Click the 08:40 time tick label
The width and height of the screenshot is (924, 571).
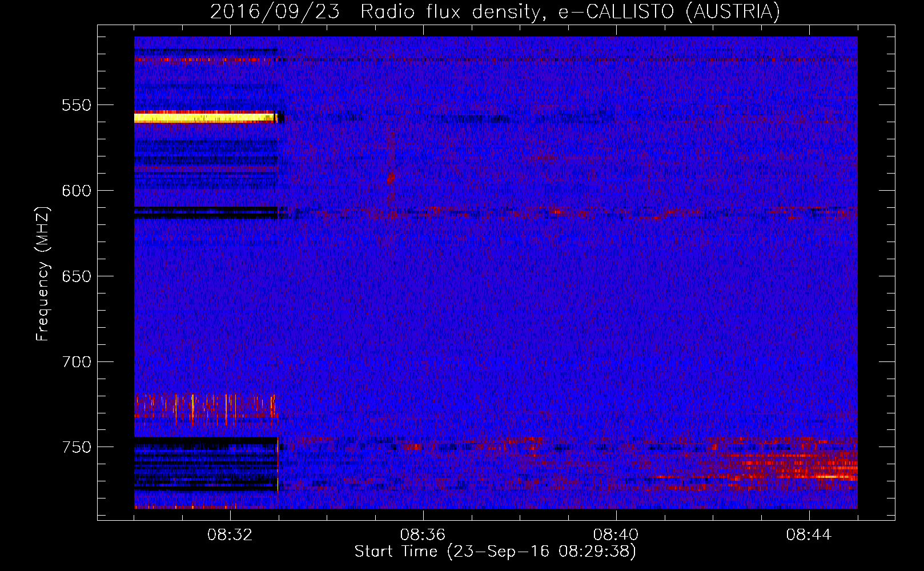tap(616, 535)
